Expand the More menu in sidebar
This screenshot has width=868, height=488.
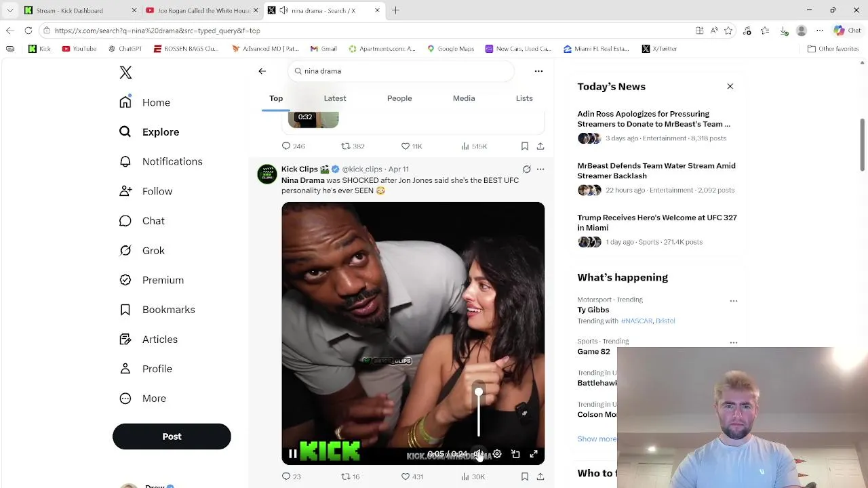142,399
